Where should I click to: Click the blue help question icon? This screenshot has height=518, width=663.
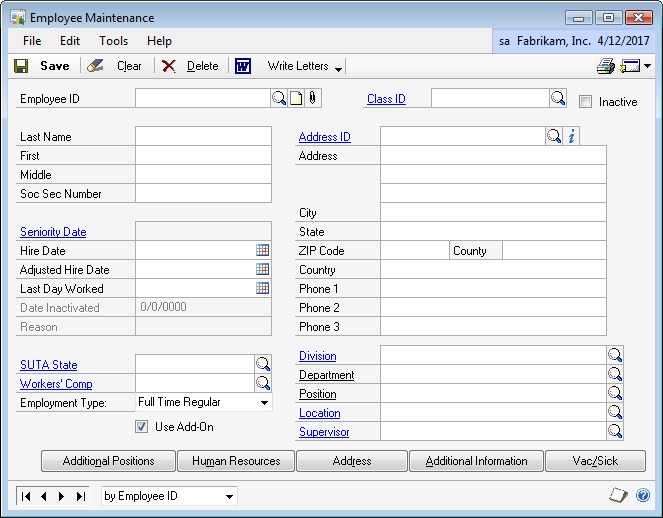643,495
